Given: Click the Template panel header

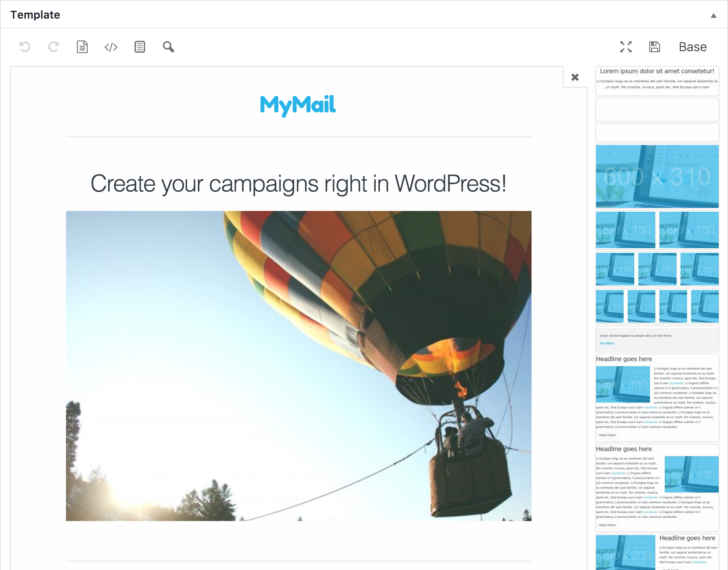Looking at the screenshot, I should click(35, 14).
